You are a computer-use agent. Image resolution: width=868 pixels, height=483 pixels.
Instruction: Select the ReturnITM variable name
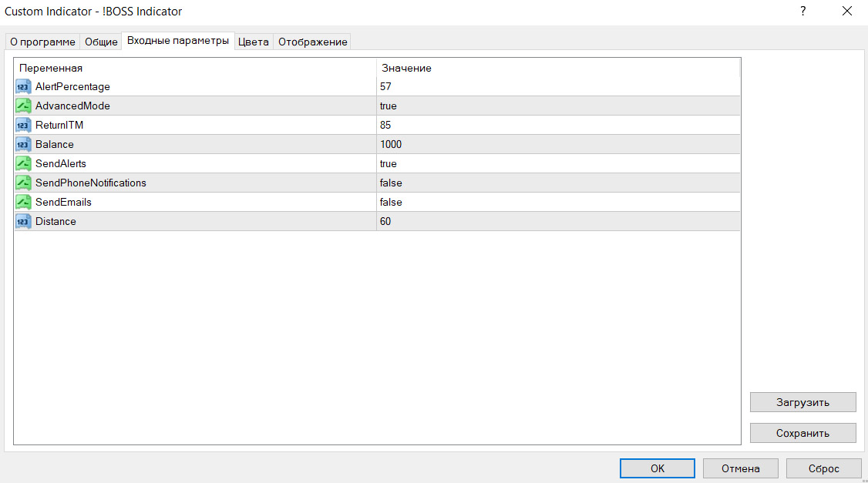59,125
